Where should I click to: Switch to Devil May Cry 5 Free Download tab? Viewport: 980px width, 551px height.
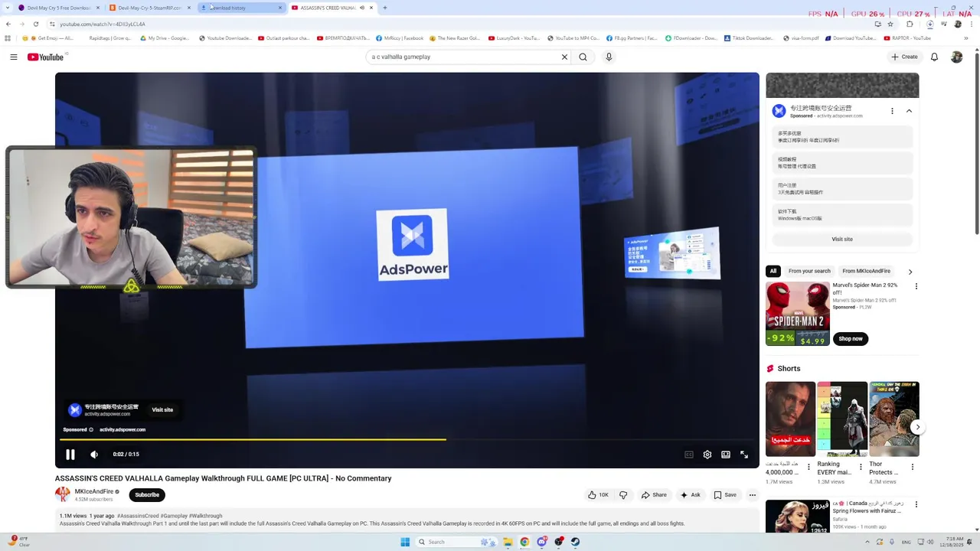[58, 8]
